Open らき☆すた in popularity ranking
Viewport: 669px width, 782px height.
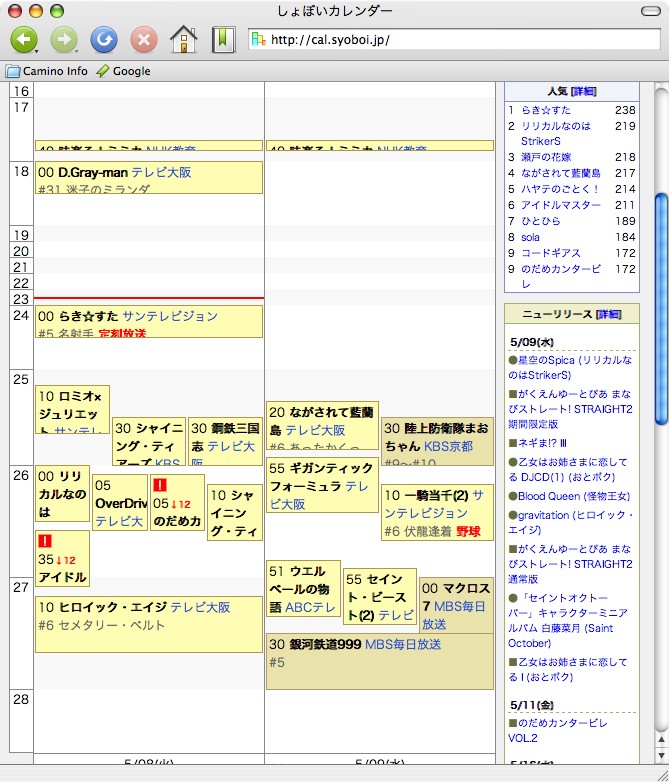tap(546, 110)
